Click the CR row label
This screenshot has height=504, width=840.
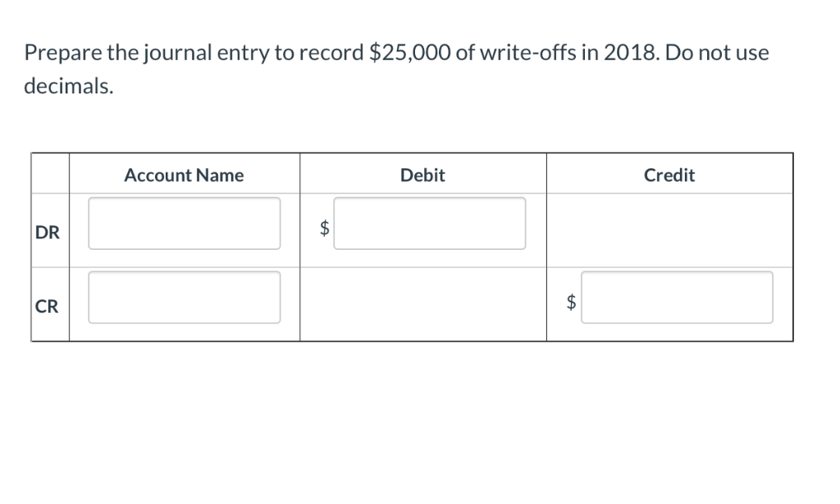(x=46, y=306)
